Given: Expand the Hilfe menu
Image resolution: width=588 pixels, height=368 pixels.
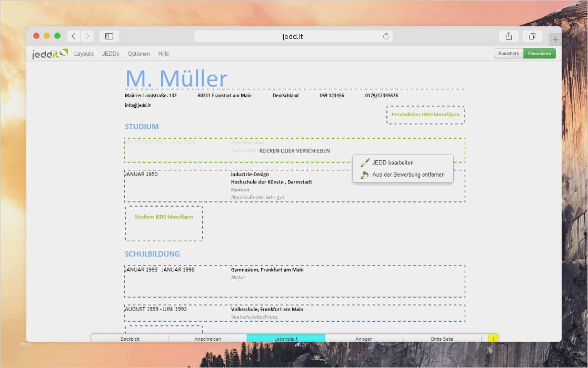Looking at the screenshot, I should 164,54.
